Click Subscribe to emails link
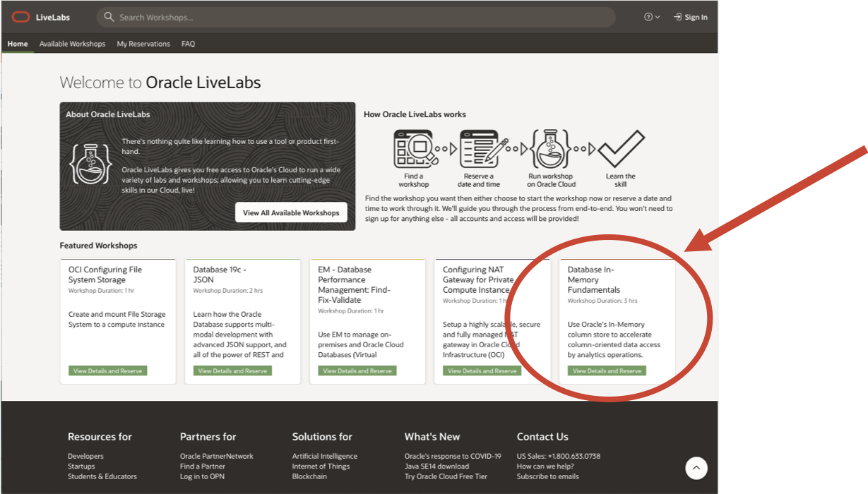868x494 pixels. point(547,476)
